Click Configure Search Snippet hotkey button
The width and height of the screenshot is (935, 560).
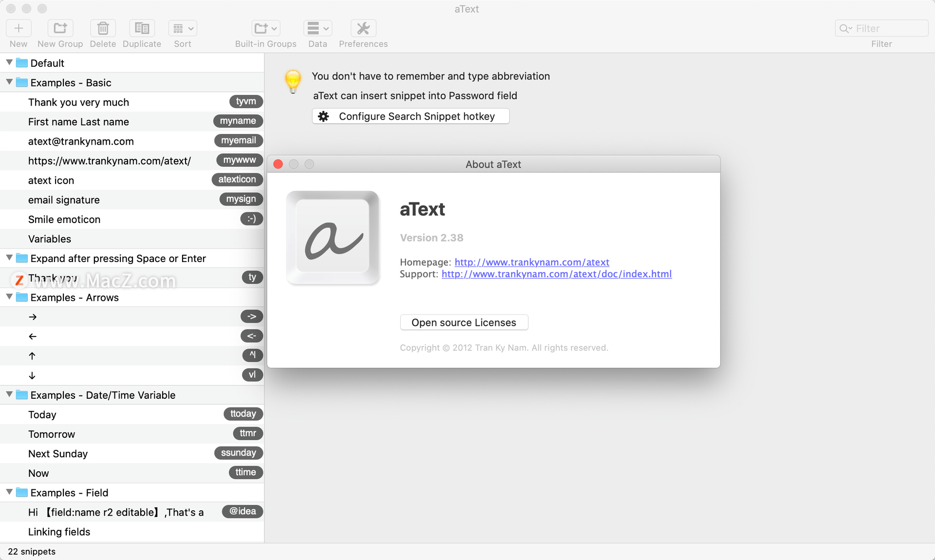pos(410,117)
